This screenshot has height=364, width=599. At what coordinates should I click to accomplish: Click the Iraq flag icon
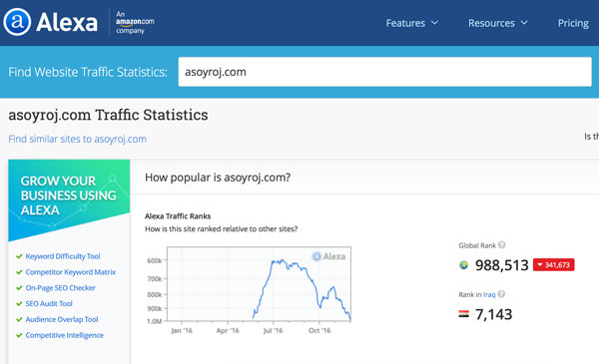coord(464,314)
